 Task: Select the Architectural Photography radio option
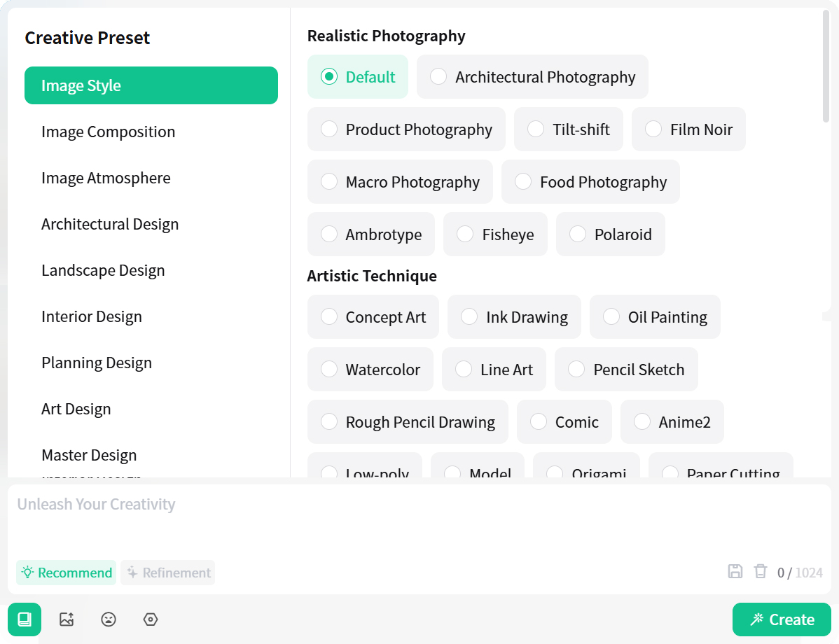(x=438, y=77)
